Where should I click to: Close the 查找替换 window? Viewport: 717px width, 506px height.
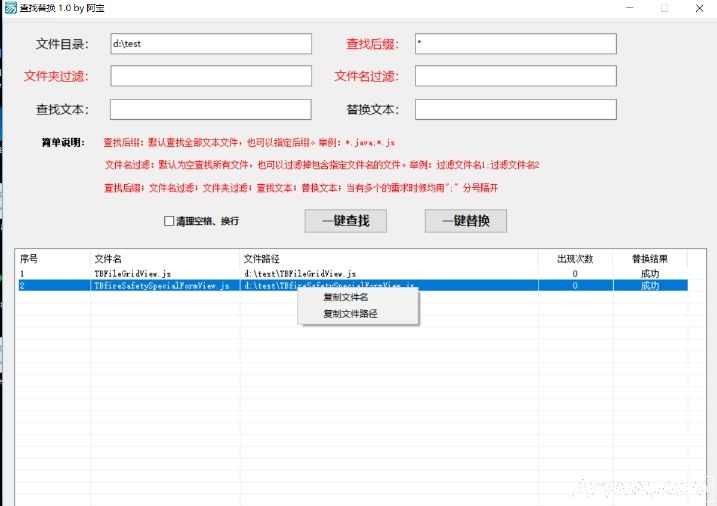point(699,8)
